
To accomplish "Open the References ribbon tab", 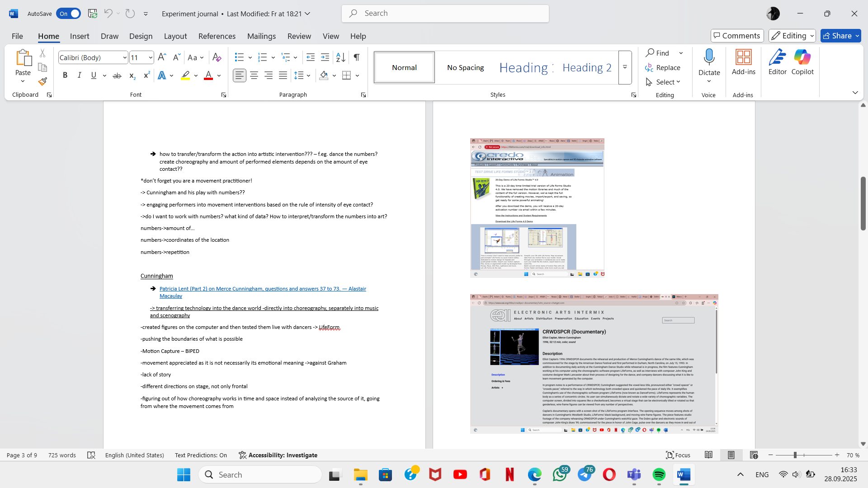I will point(217,36).
